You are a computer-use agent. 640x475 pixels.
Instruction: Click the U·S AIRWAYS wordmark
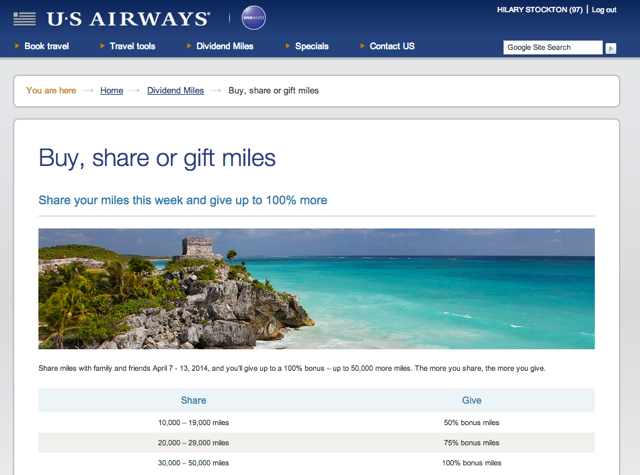[129, 19]
